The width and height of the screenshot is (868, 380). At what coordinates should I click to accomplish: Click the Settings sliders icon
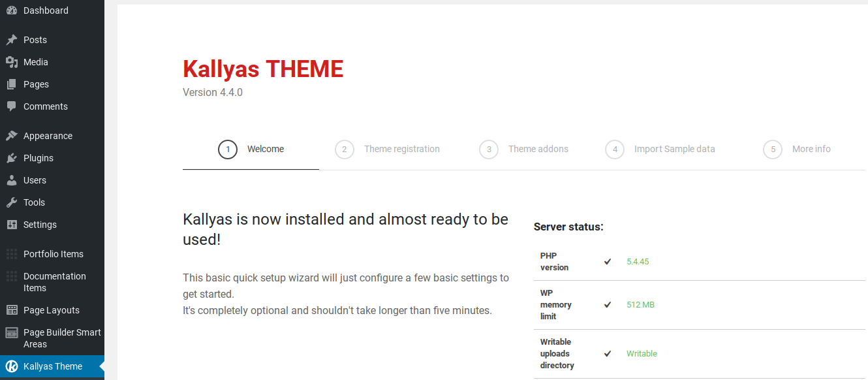pos(12,225)
